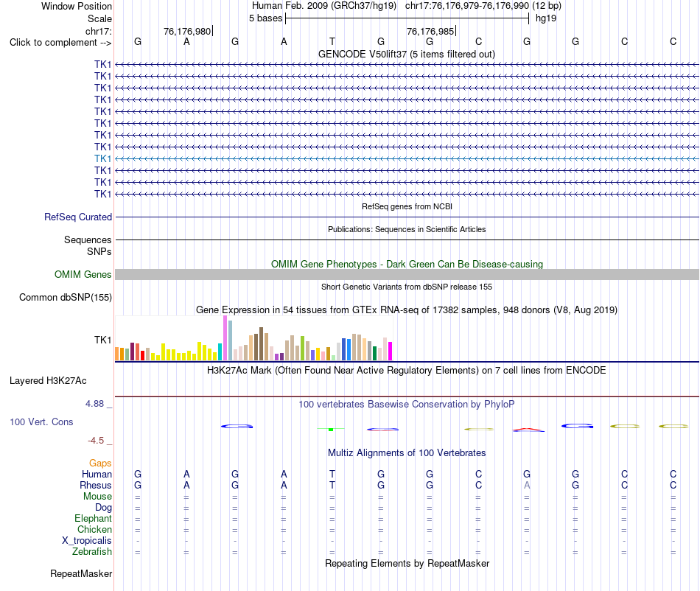
Task: Click the green 'OMIM Gene Phenotypes' heading
Action: (x=407, y=265)
